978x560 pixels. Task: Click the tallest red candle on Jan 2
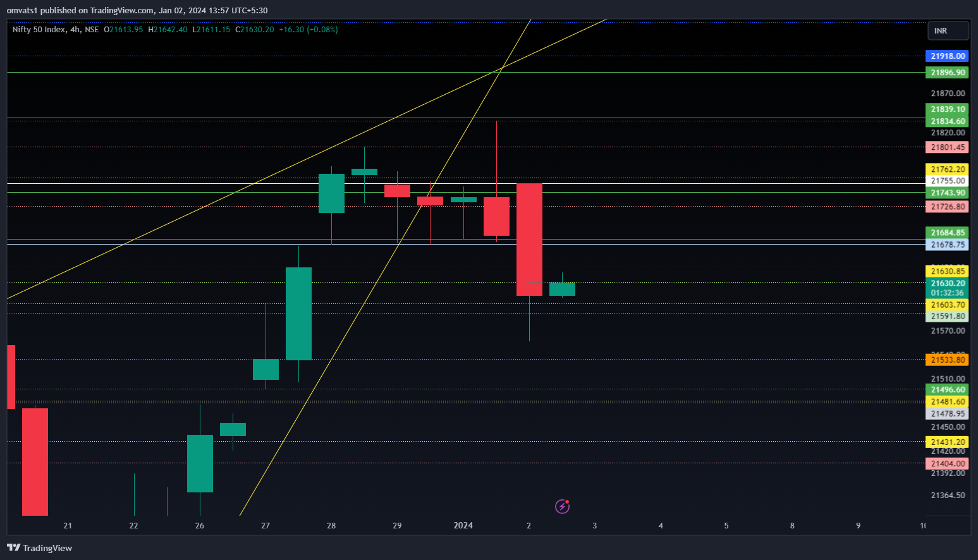(529, 240)
